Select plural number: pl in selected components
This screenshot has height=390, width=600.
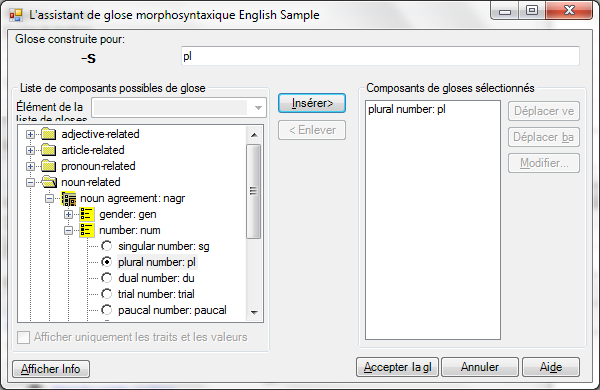(x=406, y=109)
